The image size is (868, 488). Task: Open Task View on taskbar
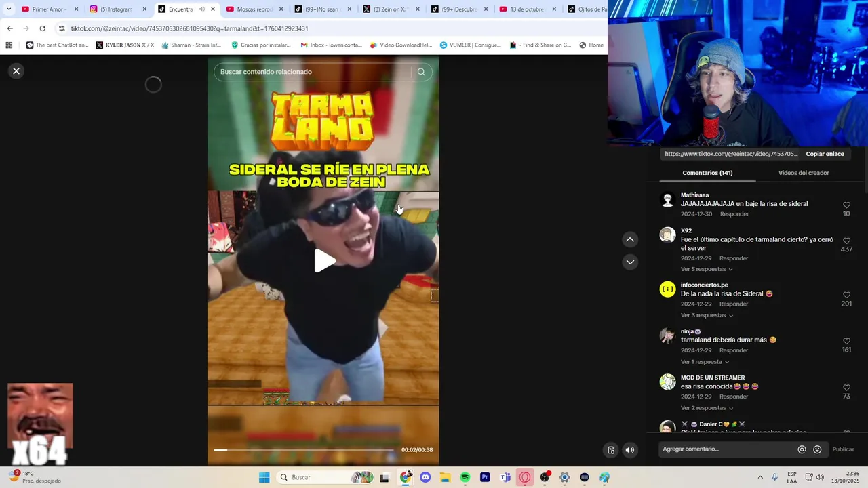[x=384, y=477]
